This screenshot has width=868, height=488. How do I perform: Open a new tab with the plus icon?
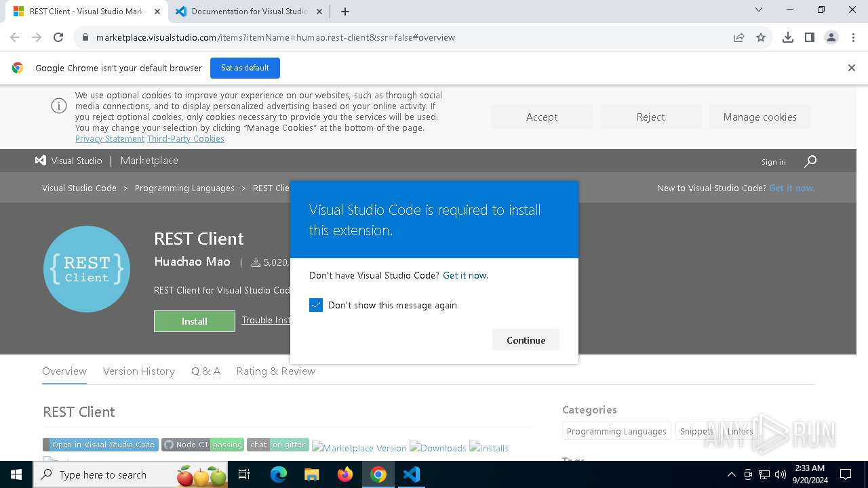345,12
